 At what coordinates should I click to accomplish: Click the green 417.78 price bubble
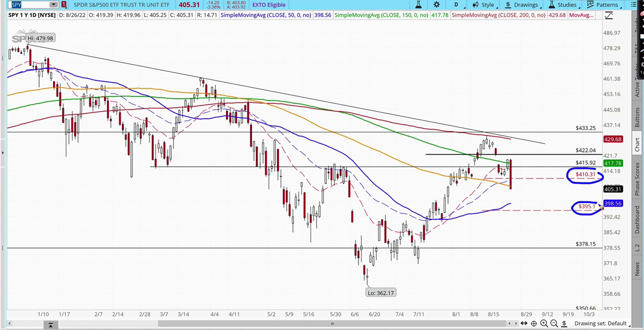pyautogui.click(x=613, y=163)
